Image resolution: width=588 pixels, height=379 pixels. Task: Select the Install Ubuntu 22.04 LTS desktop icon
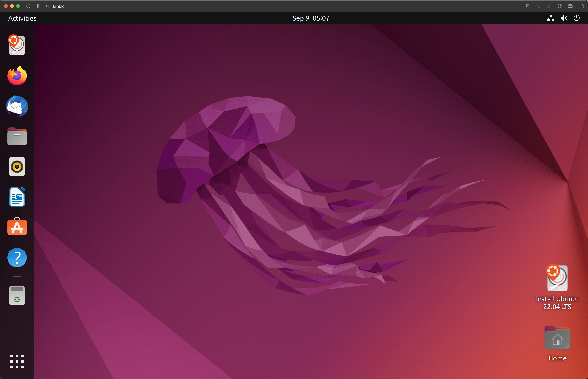click(557, 278)
